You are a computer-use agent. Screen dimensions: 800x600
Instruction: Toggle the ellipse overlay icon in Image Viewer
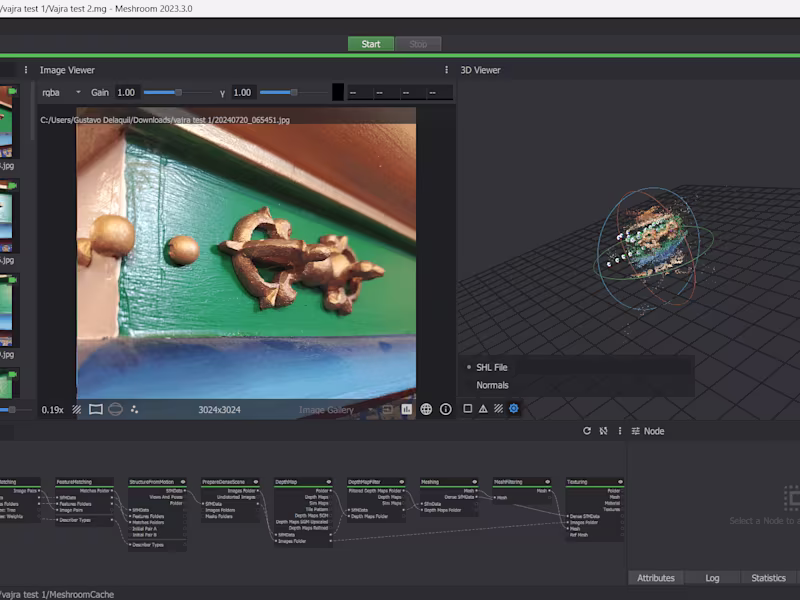point(115,409)
